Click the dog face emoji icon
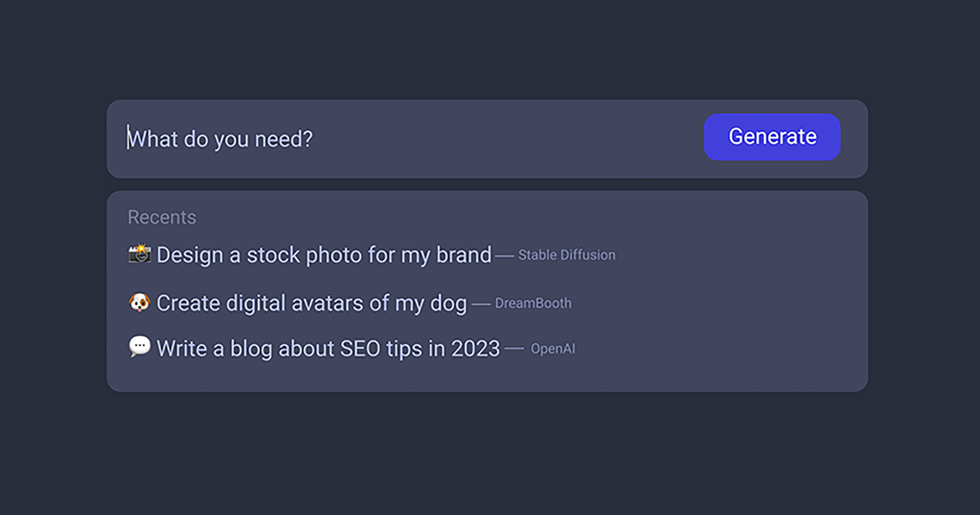The image size is (980, 515). point(140,302)
